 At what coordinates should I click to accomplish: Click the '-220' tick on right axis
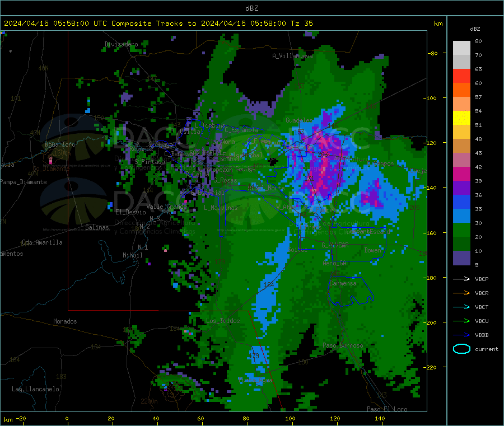431,368
